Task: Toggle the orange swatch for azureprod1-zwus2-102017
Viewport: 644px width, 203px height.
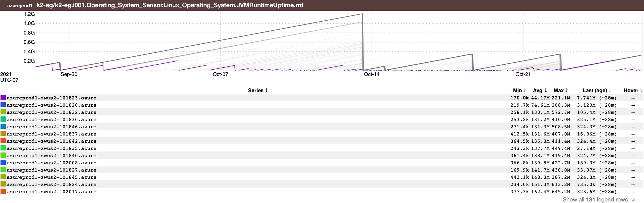Action: [3, 191]
